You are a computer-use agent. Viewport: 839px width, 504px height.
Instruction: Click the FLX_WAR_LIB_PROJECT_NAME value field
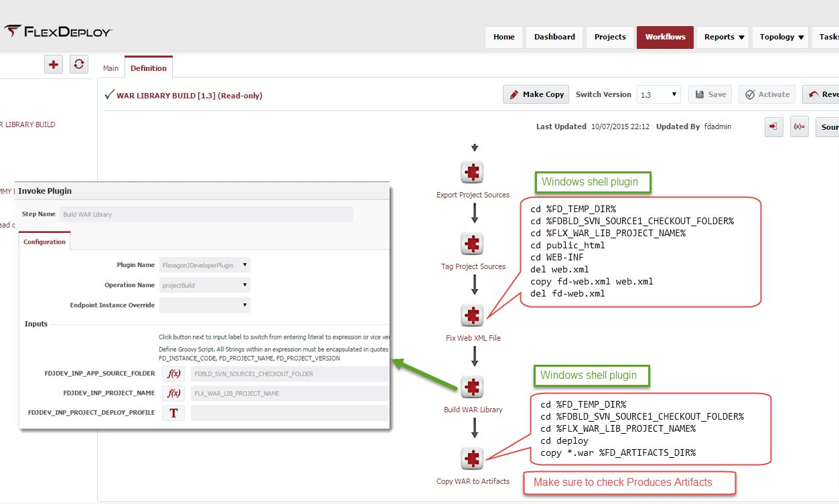pyautogui.click(x=289, y=393)
